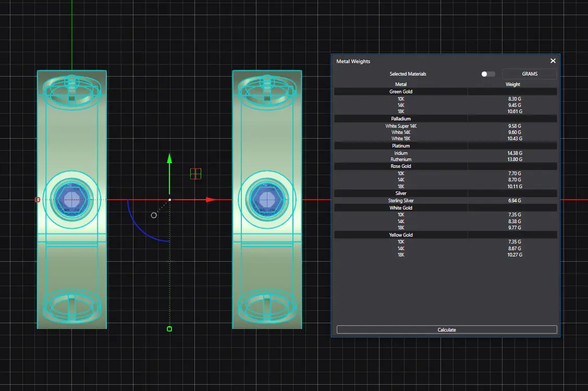Click the Metal column header

tap(401, 84)
